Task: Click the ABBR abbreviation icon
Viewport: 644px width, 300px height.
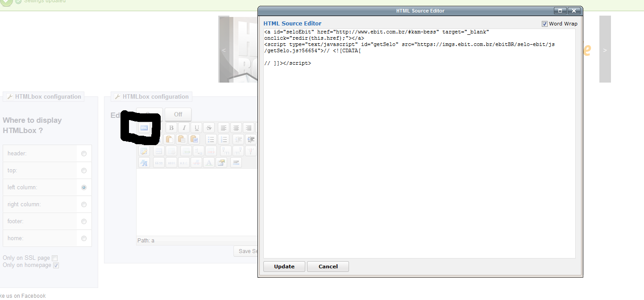Action: [x=171, y=162]
